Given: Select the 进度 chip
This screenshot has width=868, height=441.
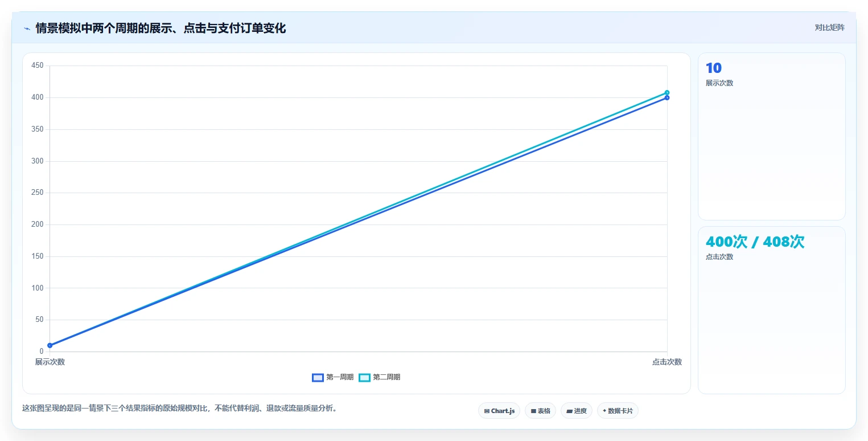Looking at the screenshot, I should (577, 411).
